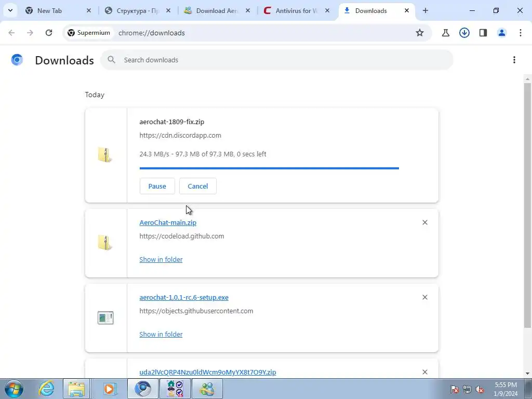The height and width of the screenshot is (399, 532).
Task: Open the tab search dropdown arrow
Action: click(x=10, y=10)
